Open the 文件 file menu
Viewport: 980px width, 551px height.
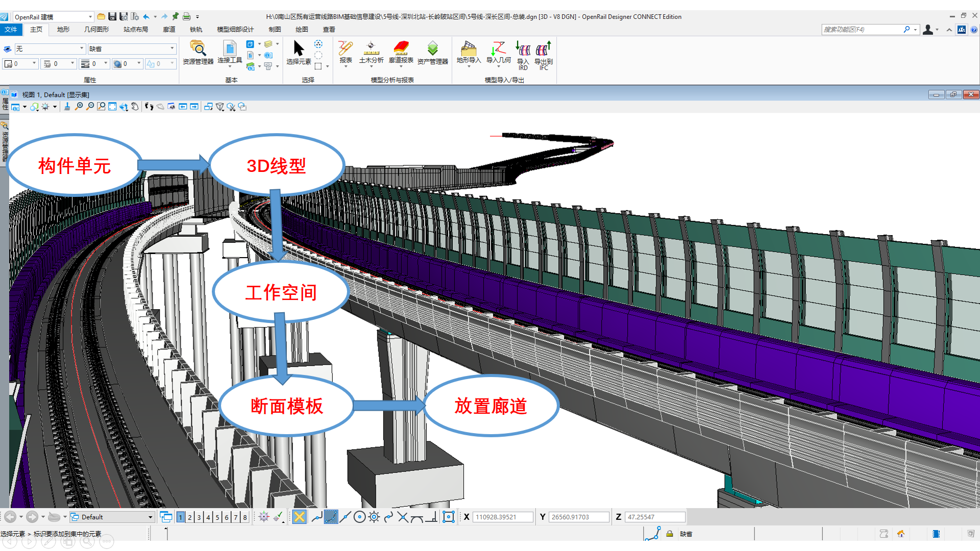click(x=11, y=30)
